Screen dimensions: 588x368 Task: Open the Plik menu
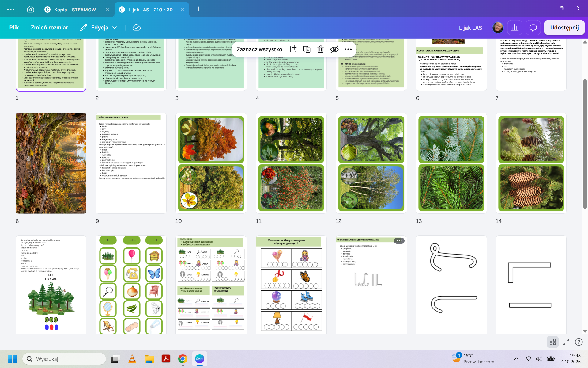pyautogui.click(x=14, y=28)
